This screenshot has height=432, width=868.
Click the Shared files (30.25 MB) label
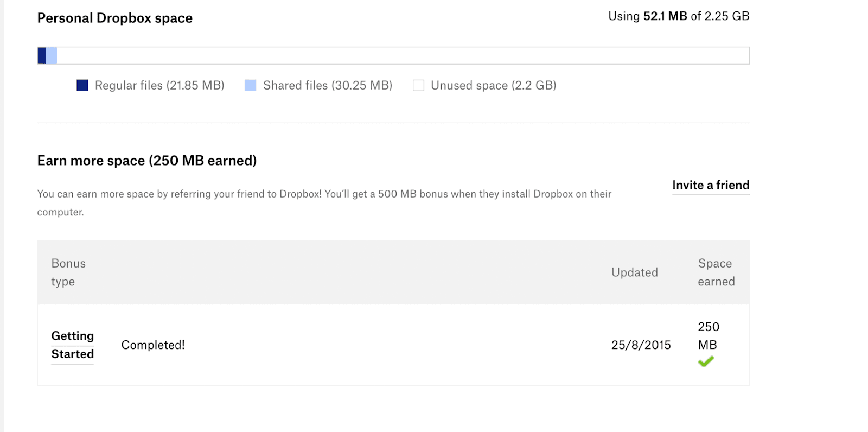point(328,85)
